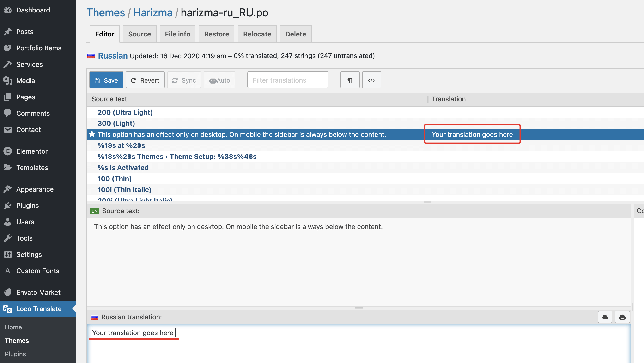Open Envato Market in the sidebar
The height and width of the screenshot is (363, 644).
pyautogui.click(x=38, y=292)
